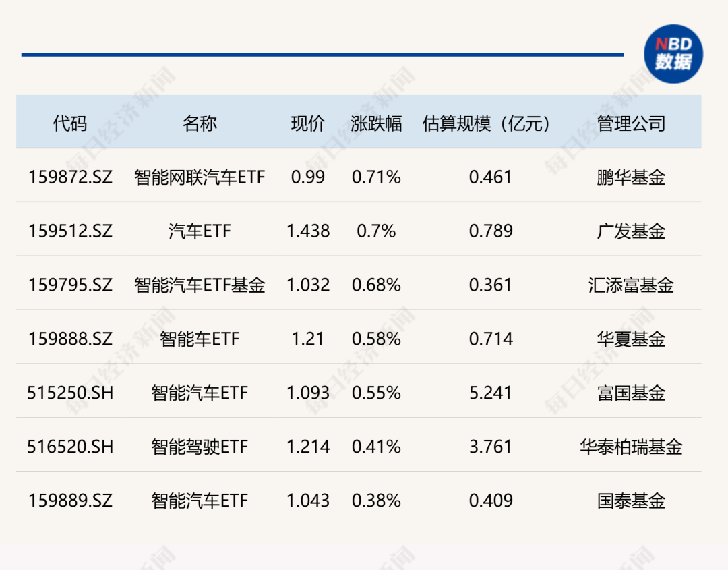Screen dimensions: 728x570
Task: Click the 现价 column header
Action: (308, 123)
